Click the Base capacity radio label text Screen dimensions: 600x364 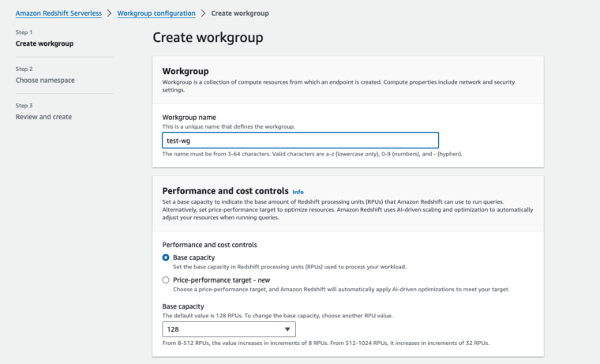pyautogui.click(x=194, y=257)
